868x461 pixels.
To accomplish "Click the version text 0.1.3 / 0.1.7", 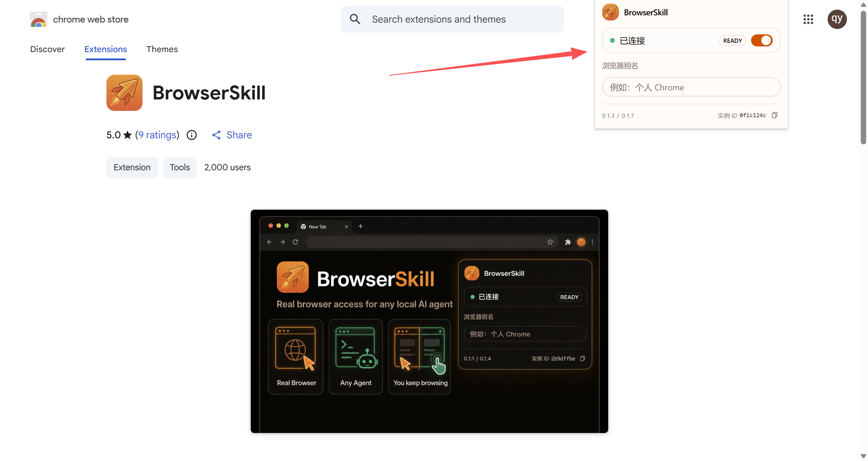I will click(x=618, y=116).
